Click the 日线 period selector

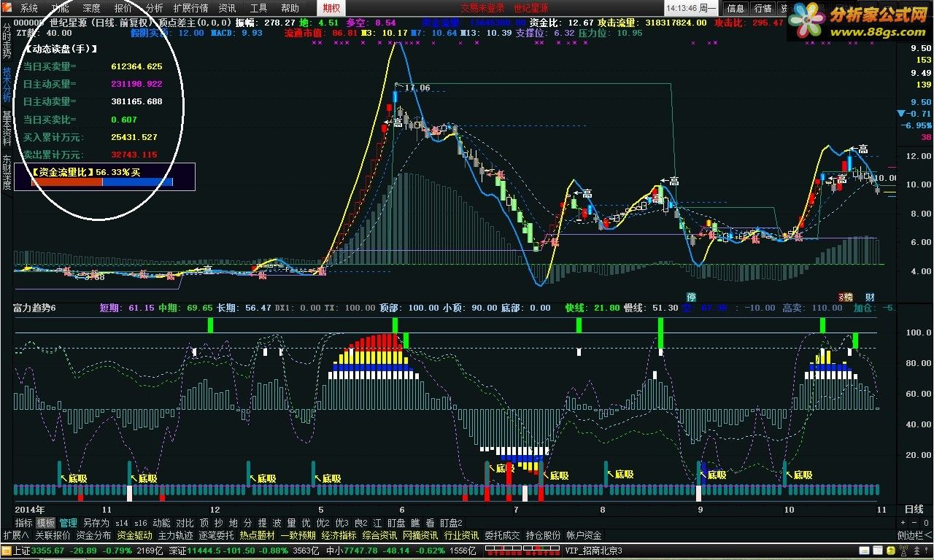click(914, 509)
